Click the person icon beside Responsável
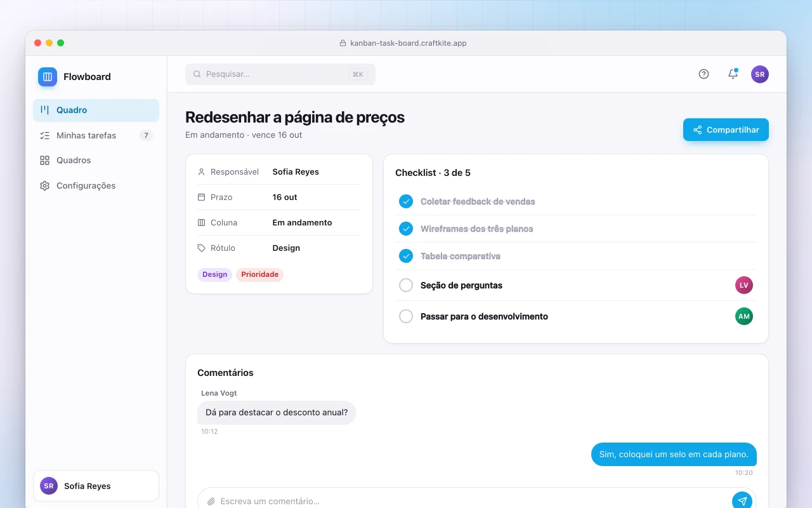Screen dimensions: 812x508 [x=202, y=172]
